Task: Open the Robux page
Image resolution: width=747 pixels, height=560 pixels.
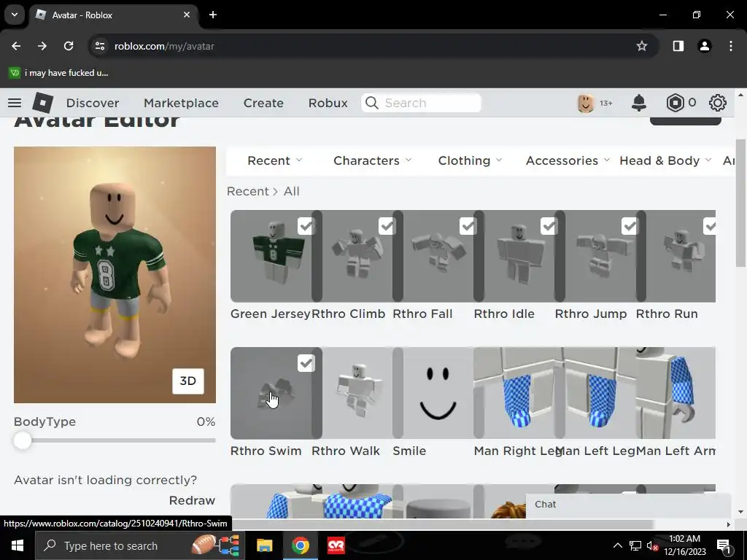Action: click(328, 103)
